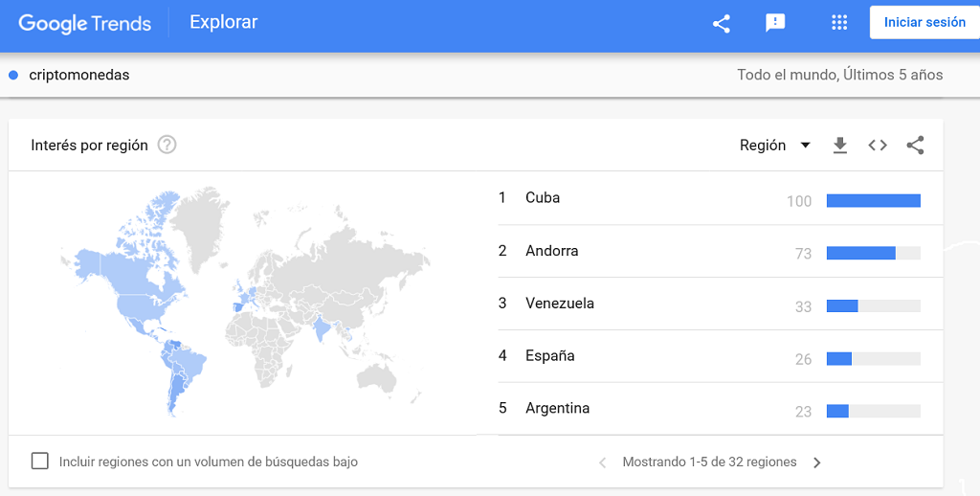Enable including low search volume regions
This screenshot has height=496, width=980.
click(x=40, y=462)
